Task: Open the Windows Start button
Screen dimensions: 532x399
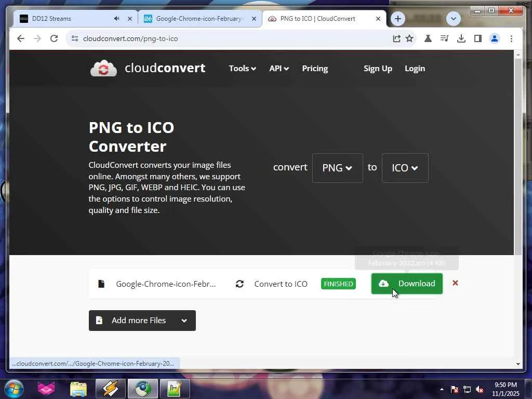Action: click(14, 388)
